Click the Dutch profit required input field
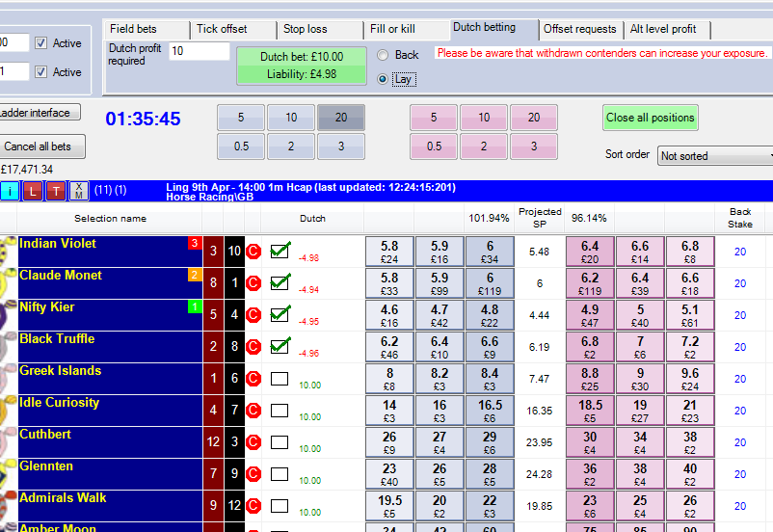773x532 pixels. pos(200,51)
